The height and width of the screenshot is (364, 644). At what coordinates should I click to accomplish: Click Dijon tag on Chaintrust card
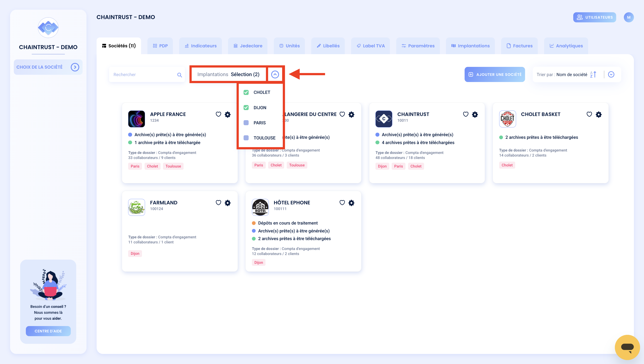tap(382, 166)
